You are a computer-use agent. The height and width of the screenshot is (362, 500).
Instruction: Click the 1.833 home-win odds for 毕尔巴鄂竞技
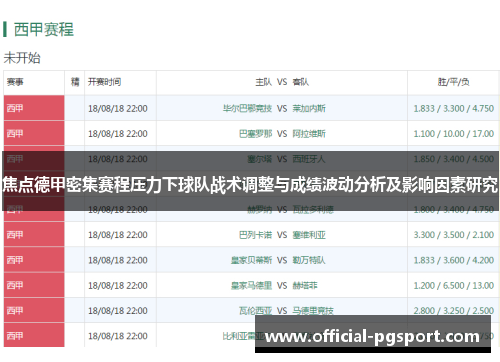point(424,108)
